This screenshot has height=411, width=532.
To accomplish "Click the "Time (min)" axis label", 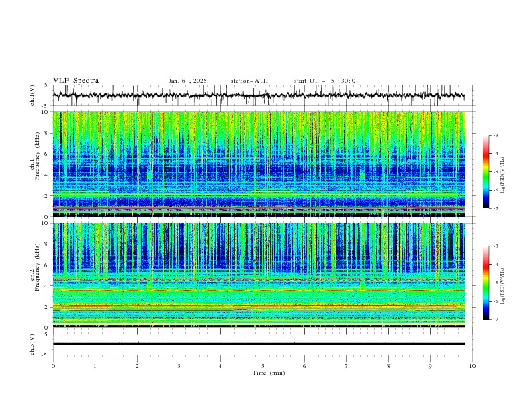I will point(269,373).
